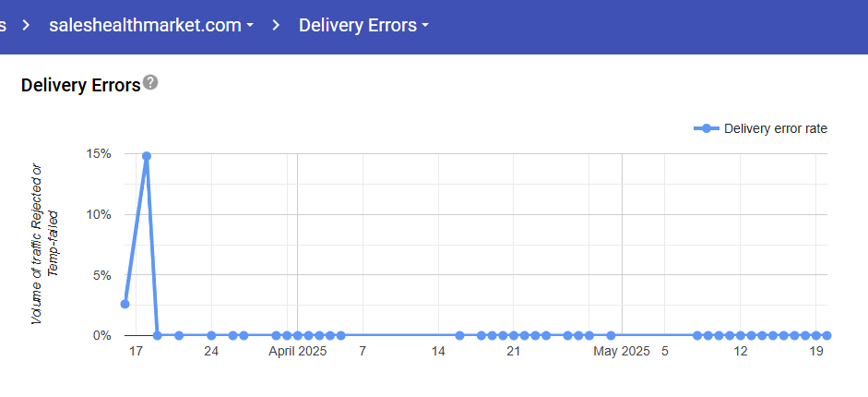Click breadcrumb chevron before saleshealthmarket.com
The width and height of the screenshot is (868, 397).
[x=26, y=26]
